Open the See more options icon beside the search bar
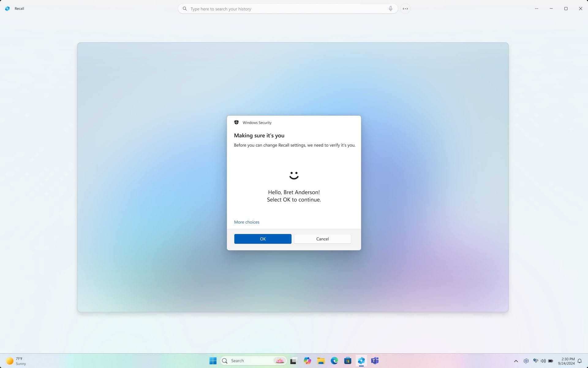 coord(405,9)
